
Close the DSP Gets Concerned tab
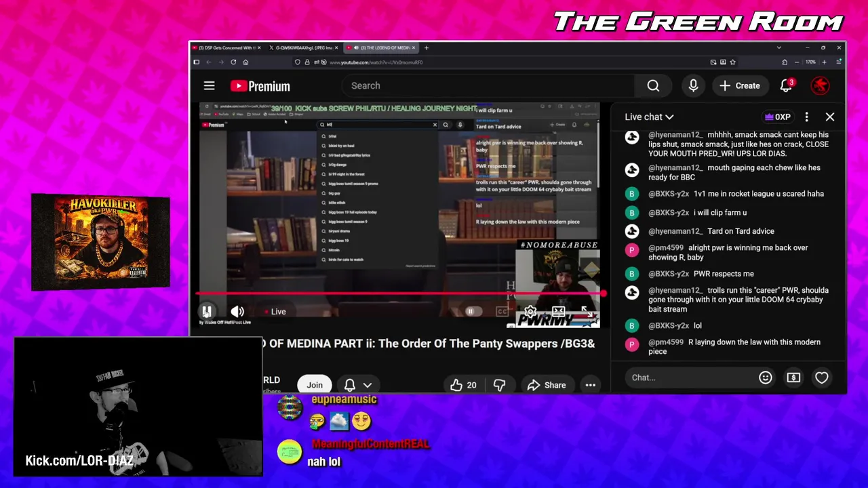coord(260,47)
